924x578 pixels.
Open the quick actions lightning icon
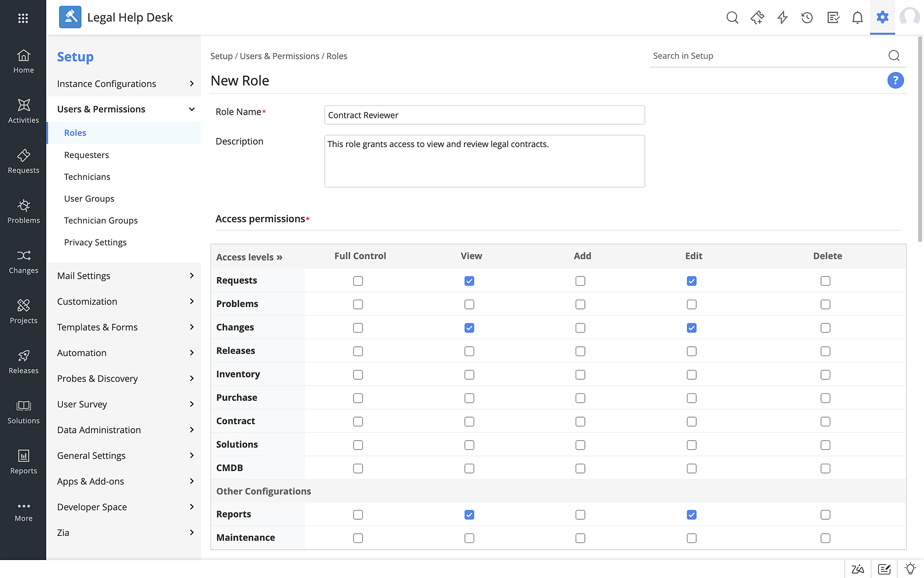click(x=782, y=18)
